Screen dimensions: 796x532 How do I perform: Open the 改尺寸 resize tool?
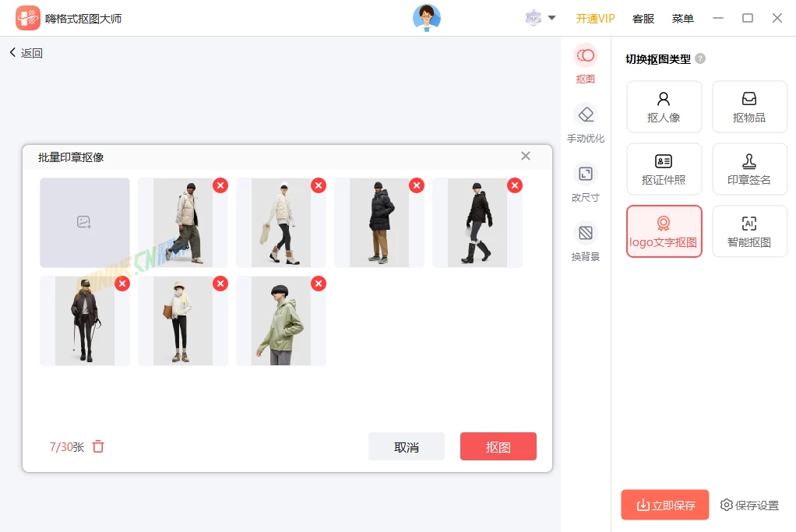click(x=585, y=182)
